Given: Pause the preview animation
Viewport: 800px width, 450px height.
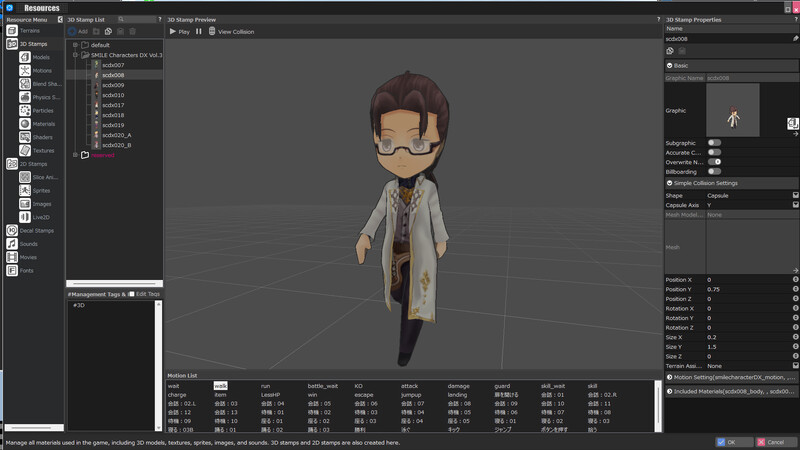Looking at the screenshot, I should (x=198, y=31).
